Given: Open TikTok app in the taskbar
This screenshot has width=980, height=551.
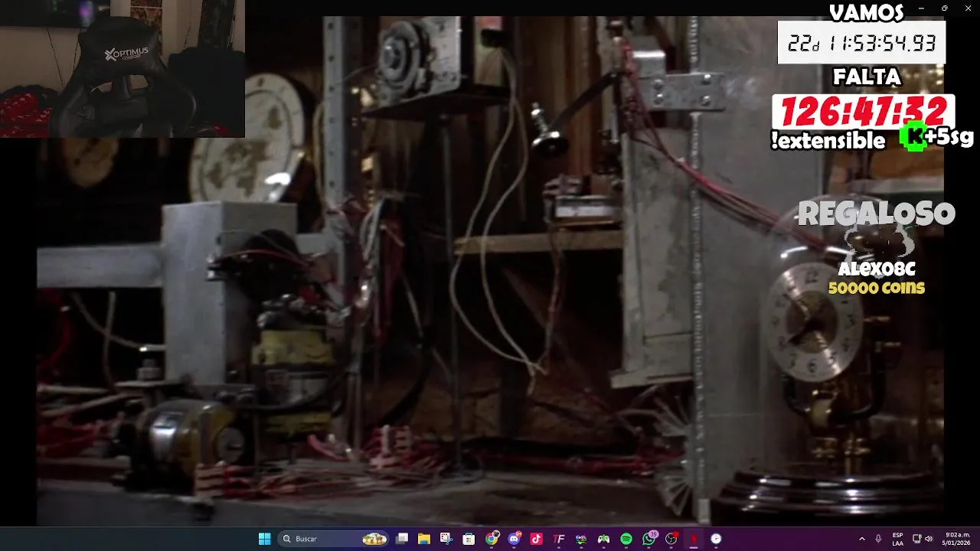Looking at the screenshot, I should pos(536,539).
